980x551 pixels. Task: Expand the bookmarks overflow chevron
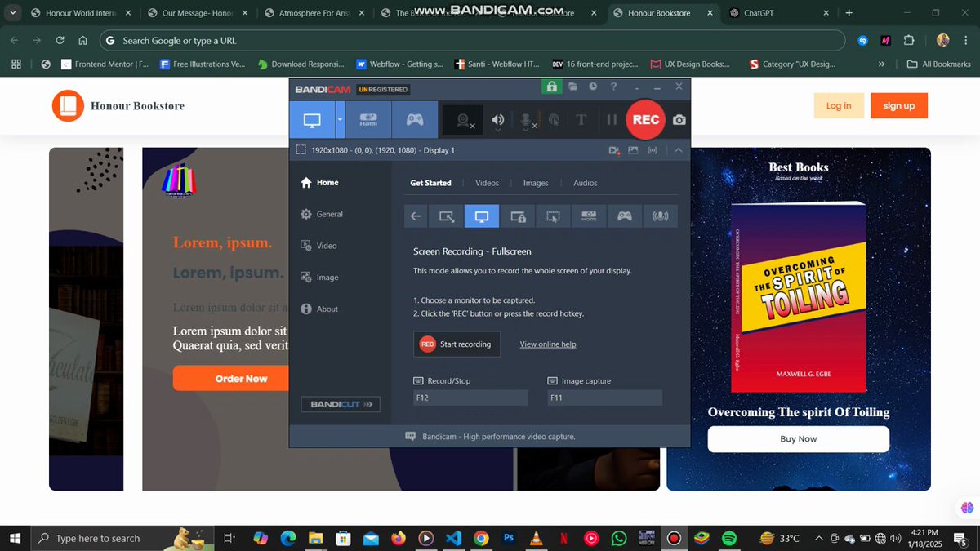tap(881, 64)
